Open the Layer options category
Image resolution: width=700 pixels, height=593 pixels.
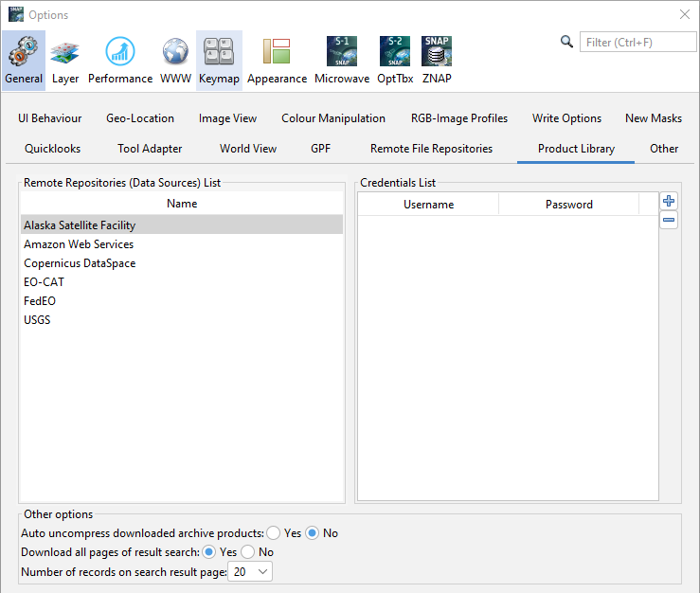[x=65, y=60]
